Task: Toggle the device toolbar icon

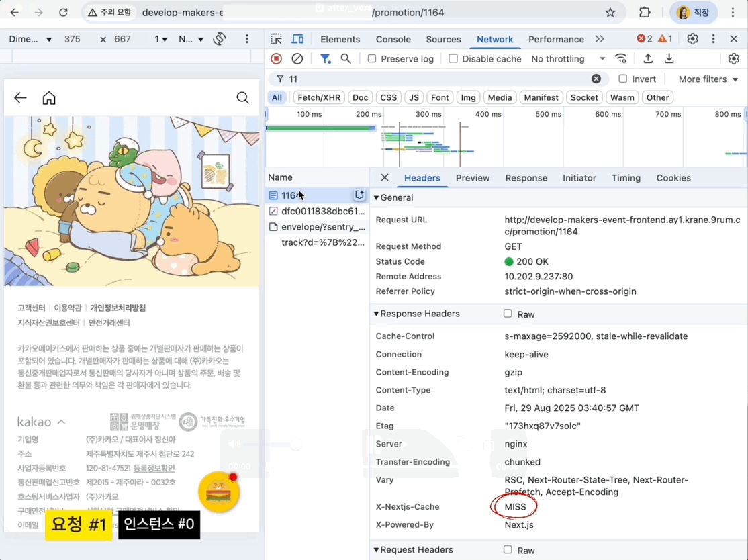Action: pos(297,39)
